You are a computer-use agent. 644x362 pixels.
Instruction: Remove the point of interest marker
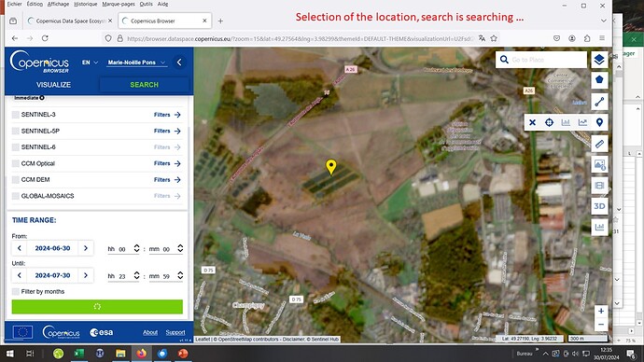(x=532, y=122)
